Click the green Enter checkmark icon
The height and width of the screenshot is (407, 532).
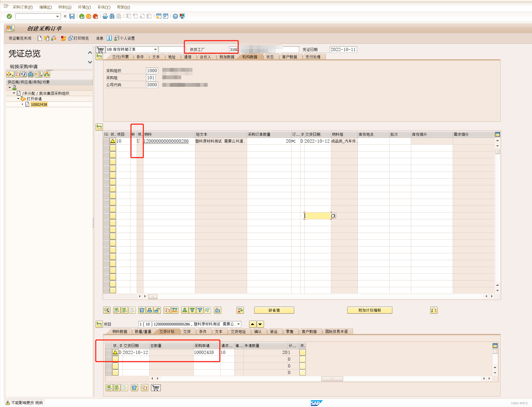[9, 16]
